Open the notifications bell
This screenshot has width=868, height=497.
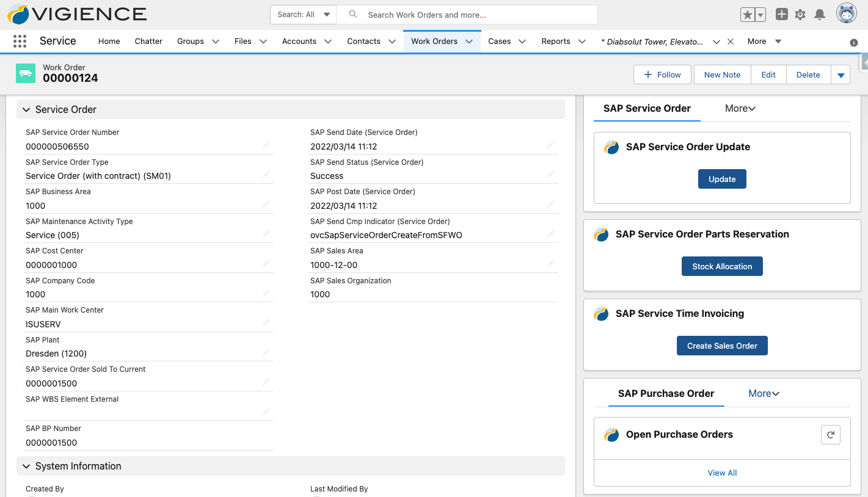point(820,15)
